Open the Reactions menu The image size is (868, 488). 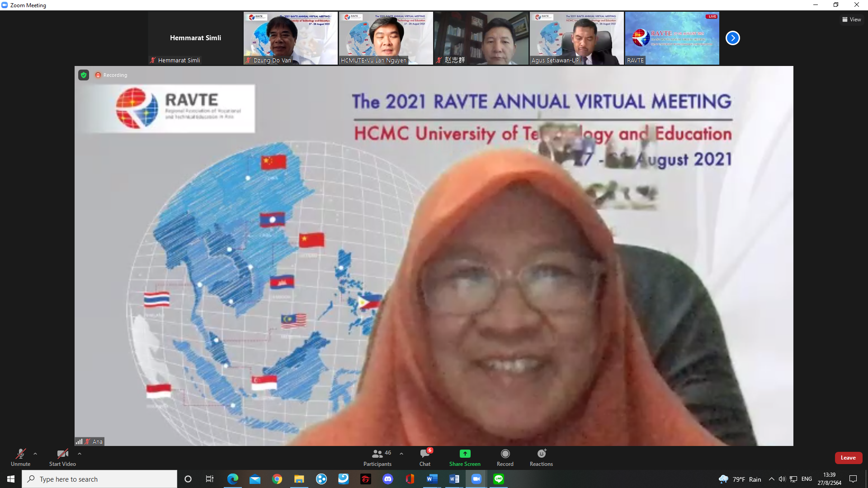coord(541,457)
